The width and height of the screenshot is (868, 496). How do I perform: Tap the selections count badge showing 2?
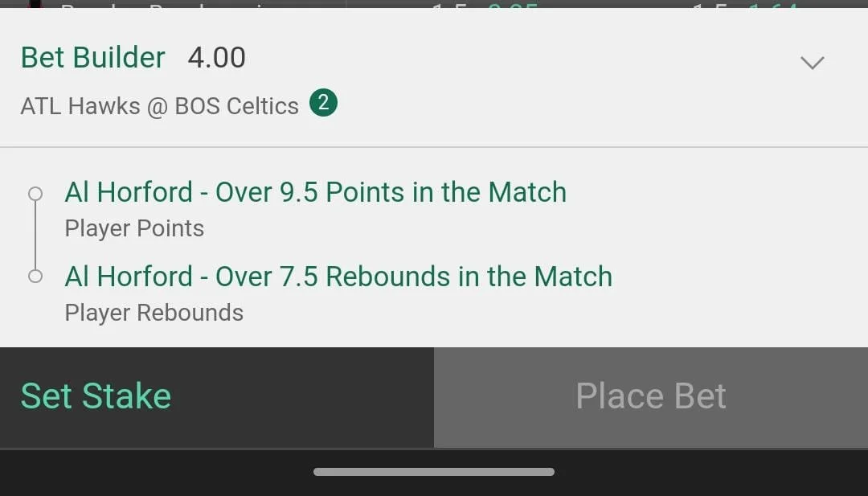tap(323, 103)
